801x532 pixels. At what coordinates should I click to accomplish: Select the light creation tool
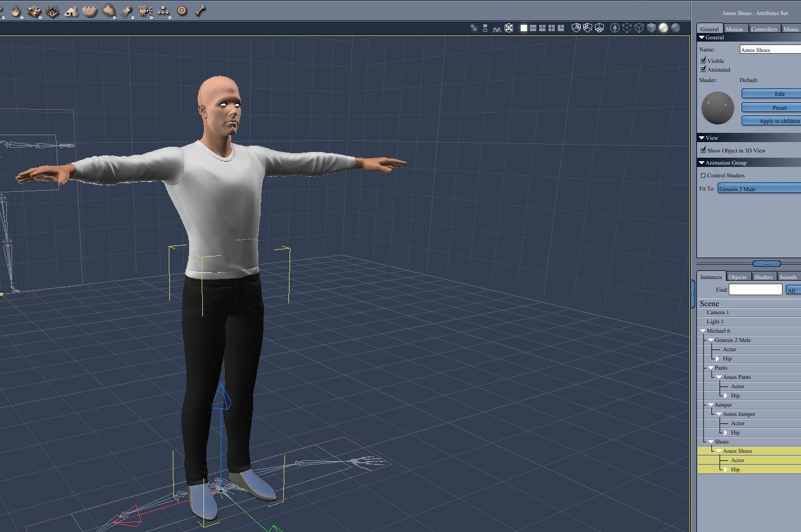127,10
